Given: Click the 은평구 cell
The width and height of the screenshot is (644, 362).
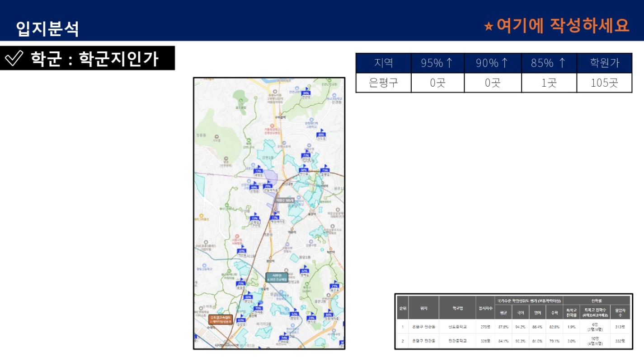Looking at the screenshot, I should pos(384,83).
